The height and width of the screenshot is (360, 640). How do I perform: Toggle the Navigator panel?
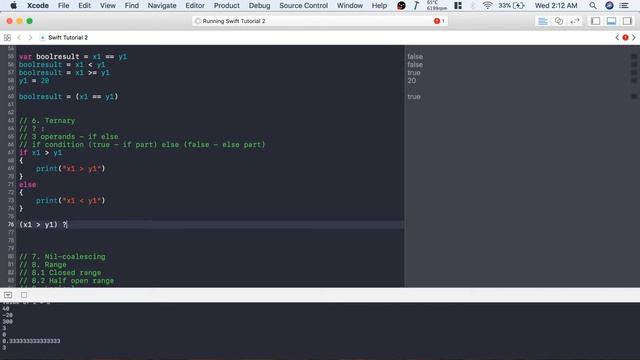(596, 21)
